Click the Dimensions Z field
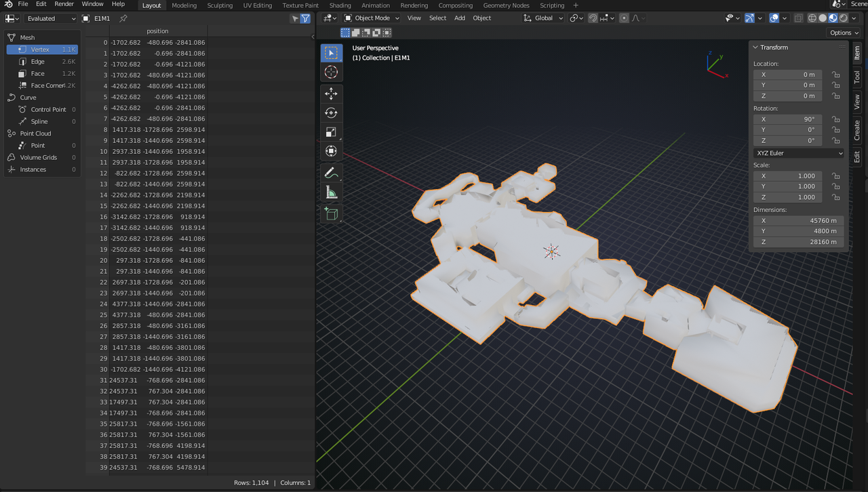 798,242
